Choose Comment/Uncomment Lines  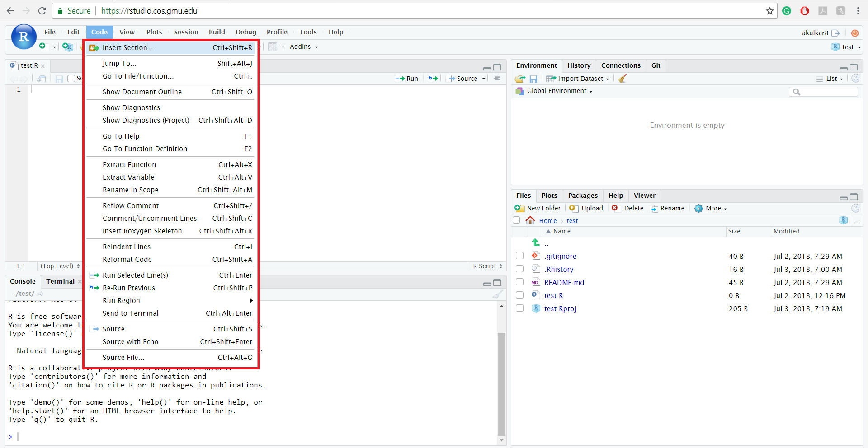pyautogui.click(x=171, y=219)
